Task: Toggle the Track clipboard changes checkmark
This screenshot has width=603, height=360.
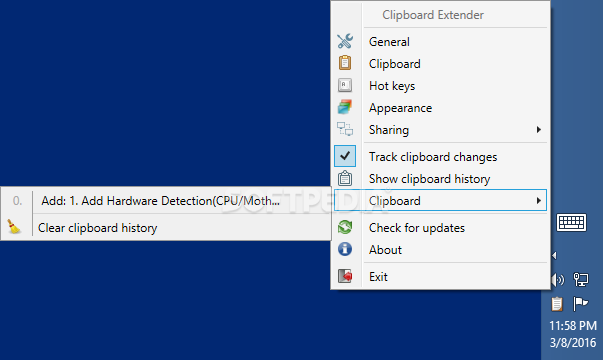Action: (345, 156)
